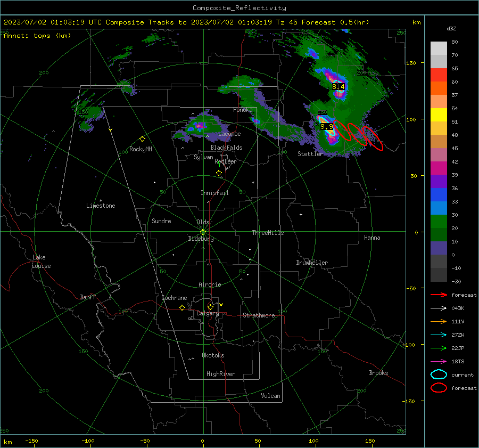Click the 'Annot: tops (km)' annotation text
This screenshot has height=448, width=479.
pyautogui.click(x=37, y=36)
